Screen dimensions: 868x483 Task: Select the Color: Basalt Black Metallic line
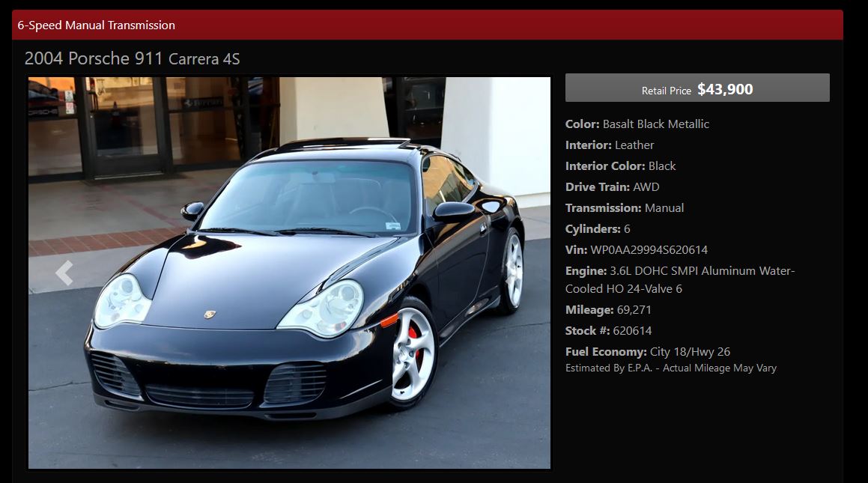point(637,124)
